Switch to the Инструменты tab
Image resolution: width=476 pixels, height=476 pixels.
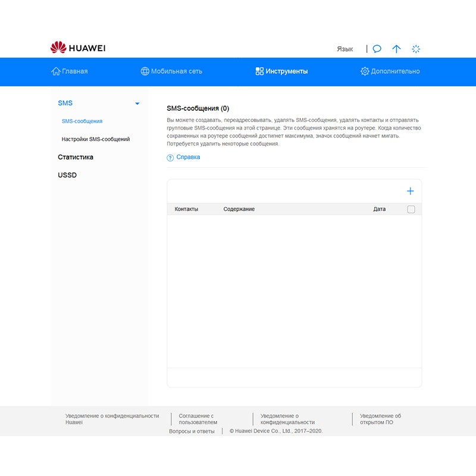click(x=281, y=71)
